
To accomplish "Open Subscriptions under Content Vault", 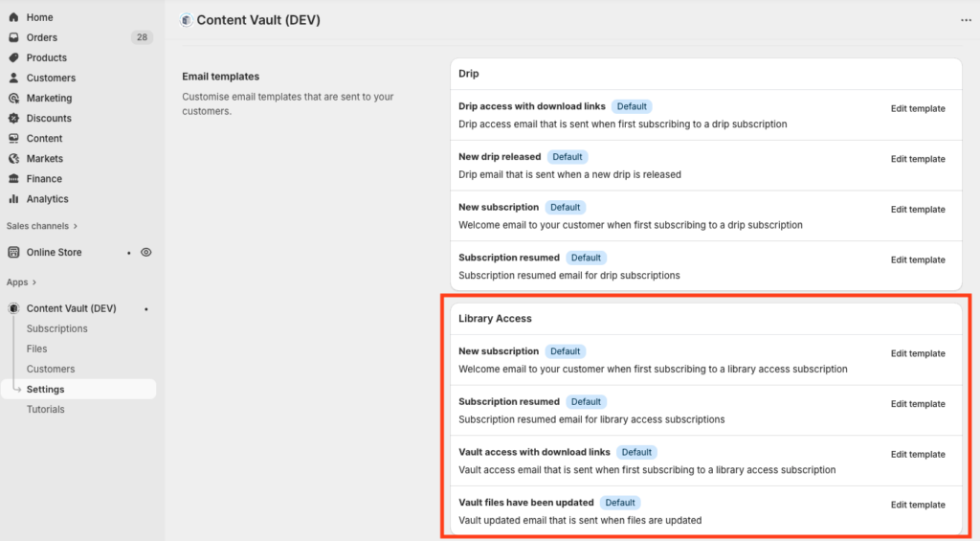I will click(x=56, y=328).
